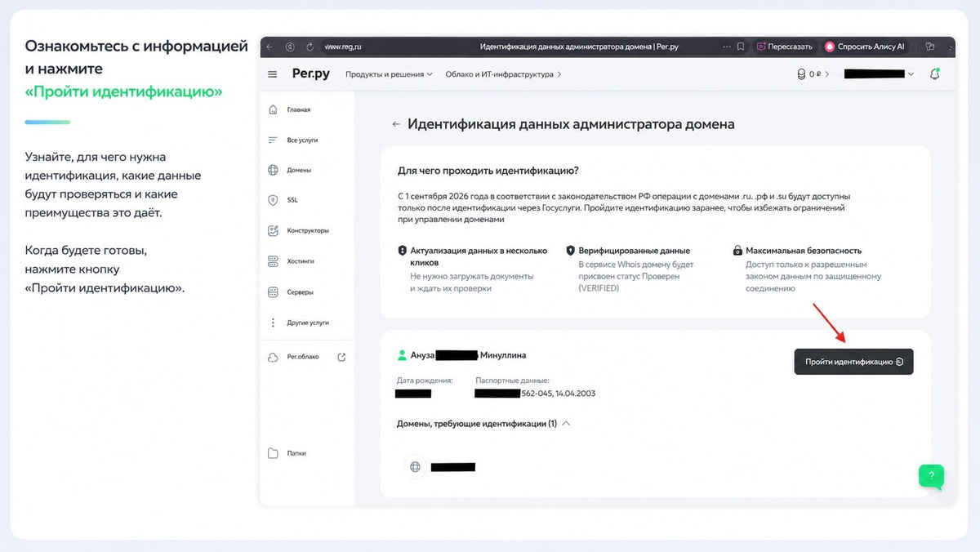
Task: Click the Идентификация данных администратора домена heading
Action: click(571, 124)
